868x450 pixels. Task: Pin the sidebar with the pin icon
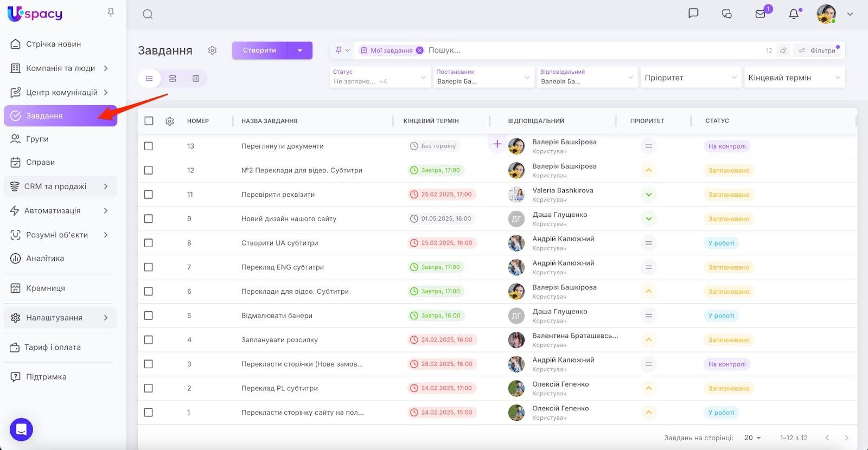coord(111,12)
